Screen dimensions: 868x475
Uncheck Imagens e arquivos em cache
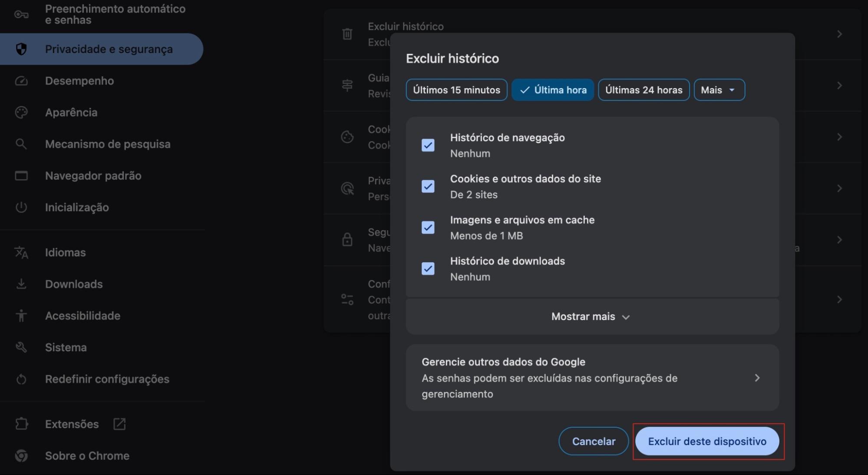(x=428, y=228)
